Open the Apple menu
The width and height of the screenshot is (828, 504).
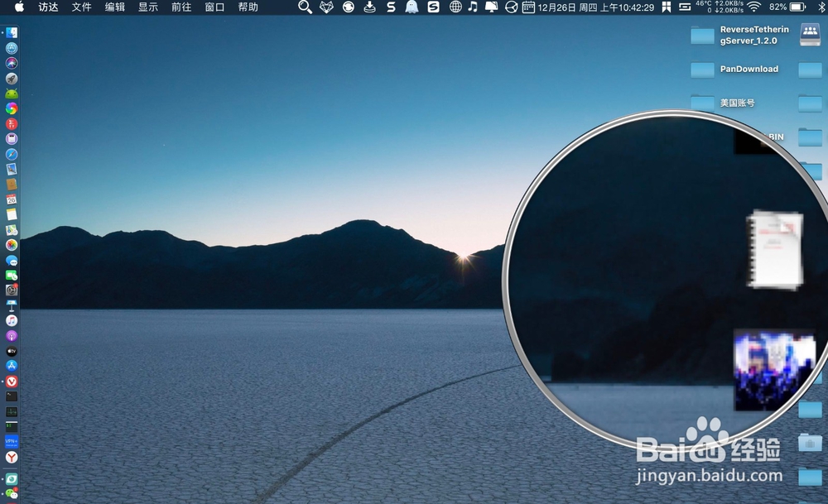(x=19, y=7)
